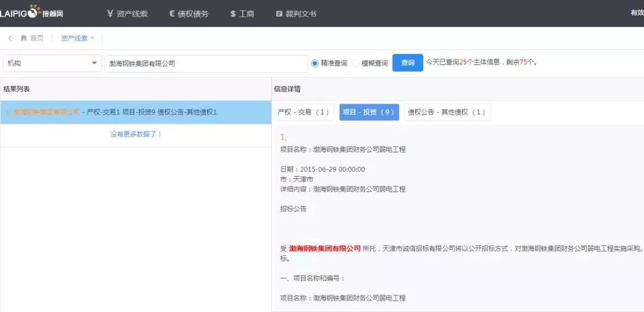This screenshot has width=644, height=312.
Task: Click the 结果列表 panel header
Action: (x=17, y=89)
